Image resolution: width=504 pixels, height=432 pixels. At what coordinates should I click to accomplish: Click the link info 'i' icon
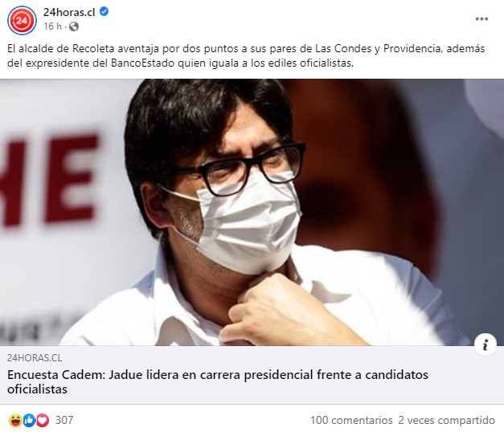pos(485,344)
